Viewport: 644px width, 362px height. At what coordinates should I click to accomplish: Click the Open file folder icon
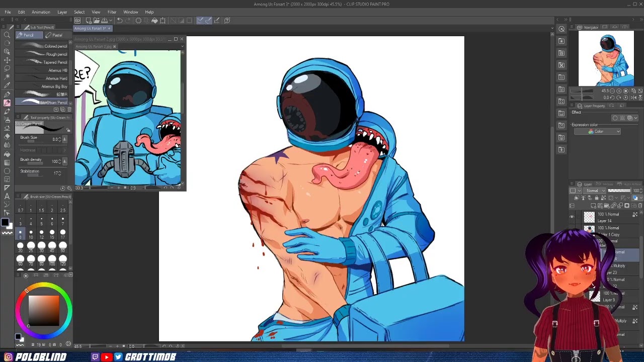tap(96, 21)
